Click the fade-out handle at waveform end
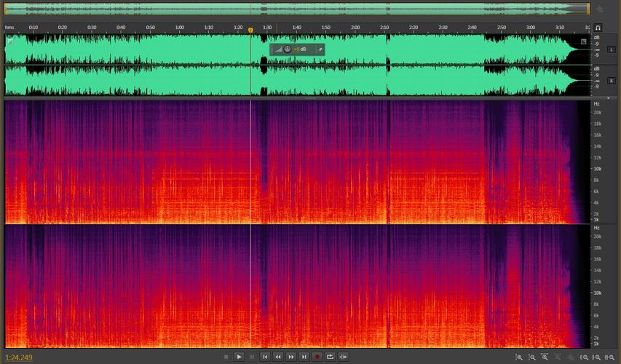Image resolution: width=621 pixels, height=364 pixels. pyautogui.click(x=583, y=41)
